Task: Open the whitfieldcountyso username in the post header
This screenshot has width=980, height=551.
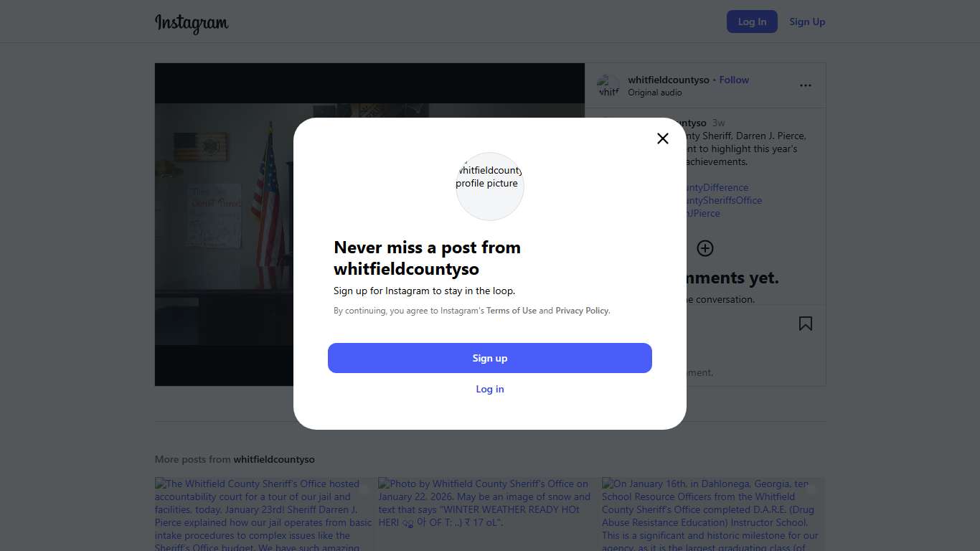Action: tap(668, 80)
